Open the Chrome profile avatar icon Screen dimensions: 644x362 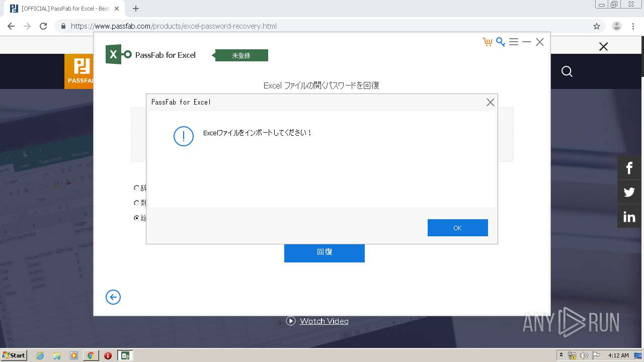[616, 26]
